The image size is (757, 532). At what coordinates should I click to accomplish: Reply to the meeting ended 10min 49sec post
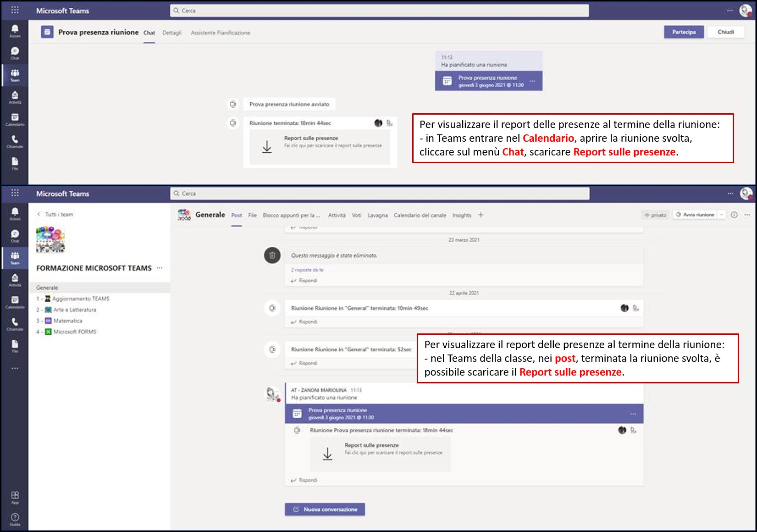pyautogui.click(x=304, y=321)
